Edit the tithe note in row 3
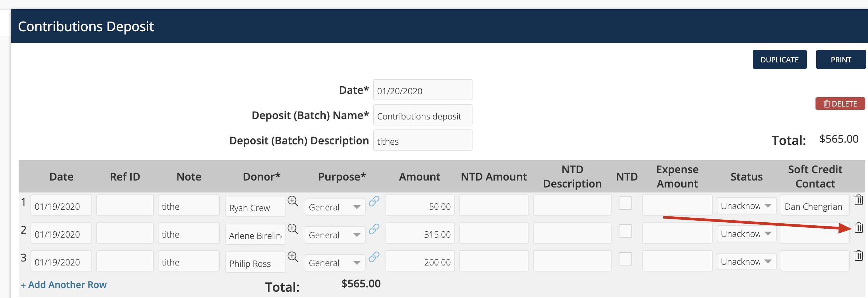 click(x=189, y=261)
